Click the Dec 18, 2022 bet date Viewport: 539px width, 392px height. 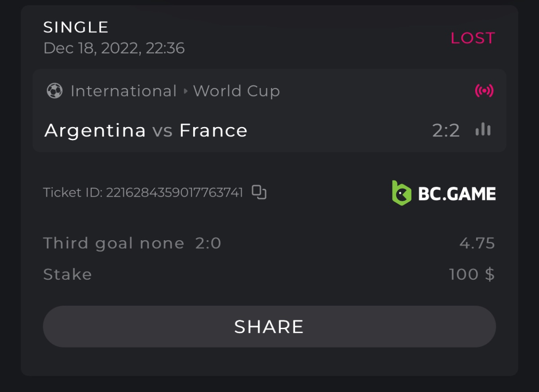tap(114, 48)
